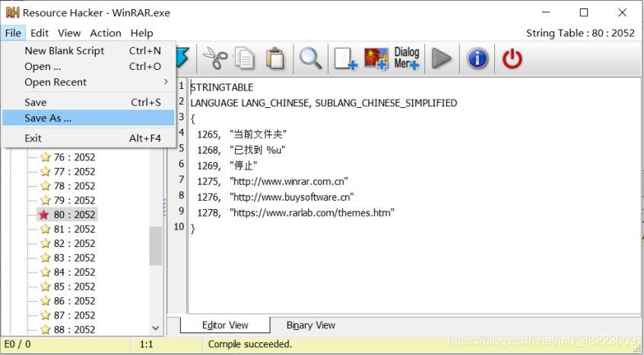The width and height of the screenshot is (644, 355).
Task: Open the View menu
Action: coord(69,33)
